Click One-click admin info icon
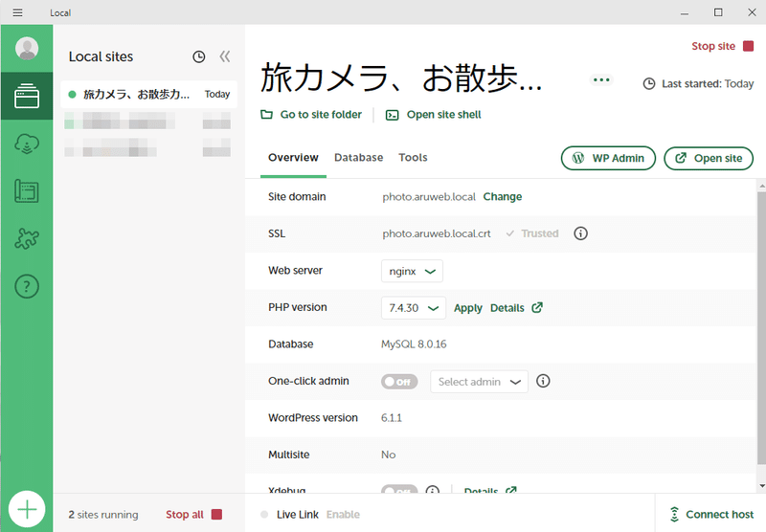 (x=543, y=381)
